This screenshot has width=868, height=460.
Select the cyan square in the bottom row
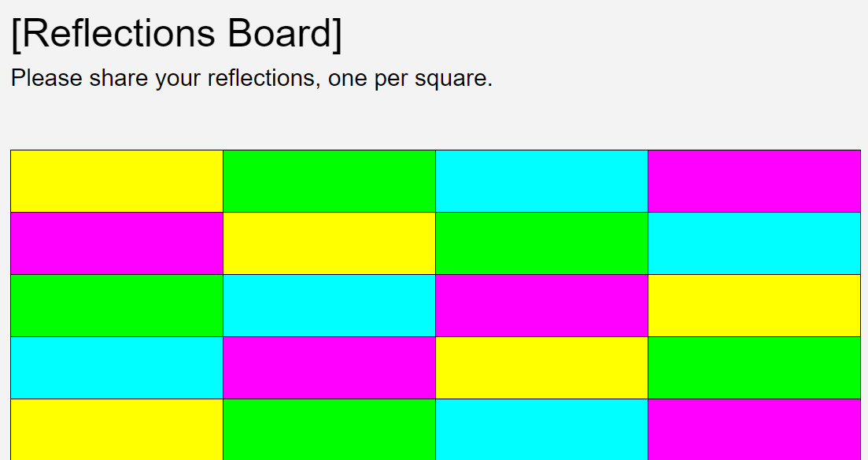[x=541, y=429]
